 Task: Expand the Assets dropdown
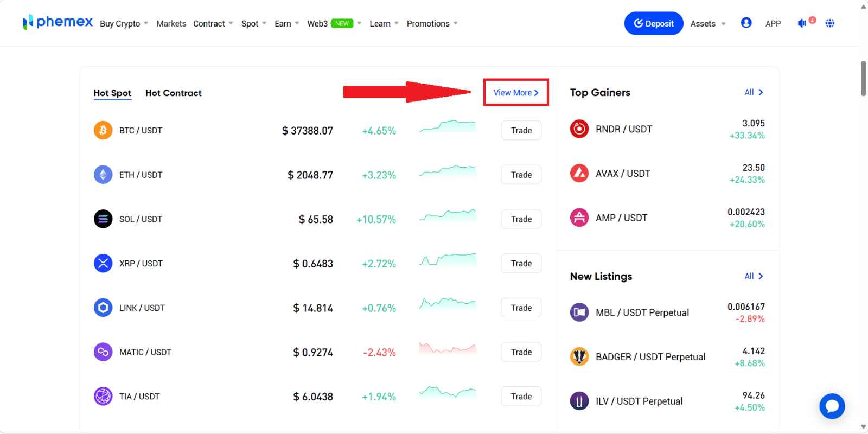pyautogui.click(x=707, y=24)
